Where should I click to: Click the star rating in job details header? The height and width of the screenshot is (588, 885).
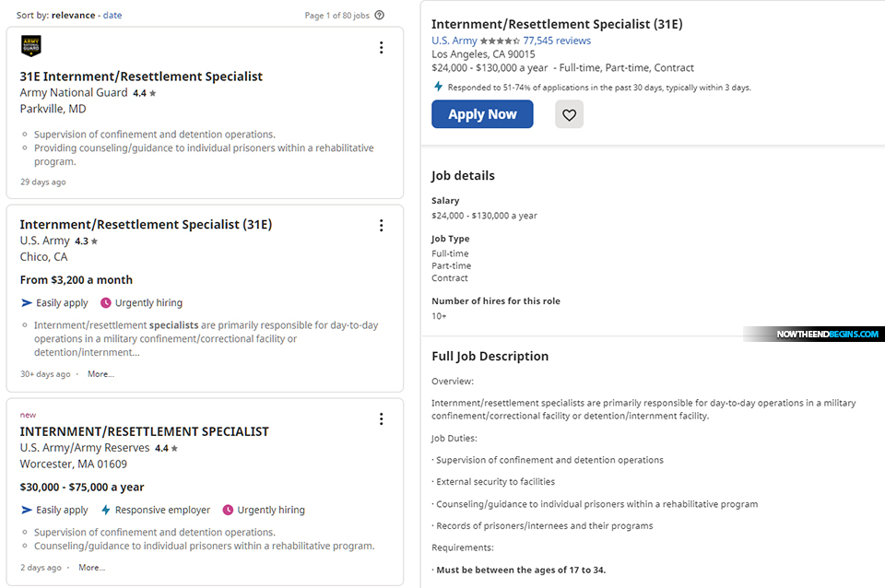[x=499, y=41]
